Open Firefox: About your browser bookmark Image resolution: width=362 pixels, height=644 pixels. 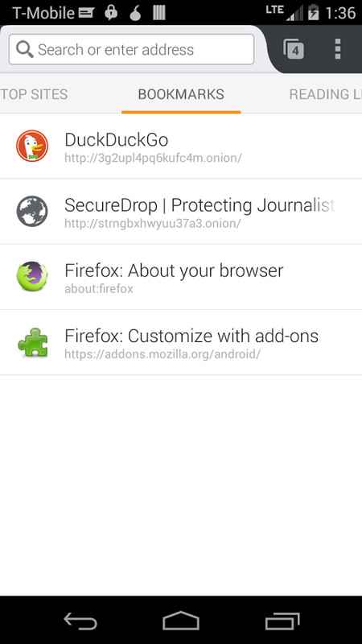click(181, 277)
